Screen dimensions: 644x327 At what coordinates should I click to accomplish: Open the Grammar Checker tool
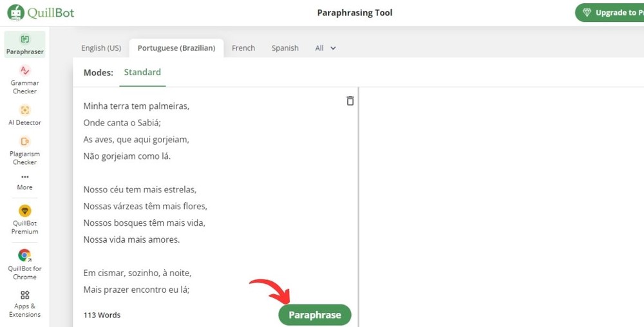click(x=24, y=80)
